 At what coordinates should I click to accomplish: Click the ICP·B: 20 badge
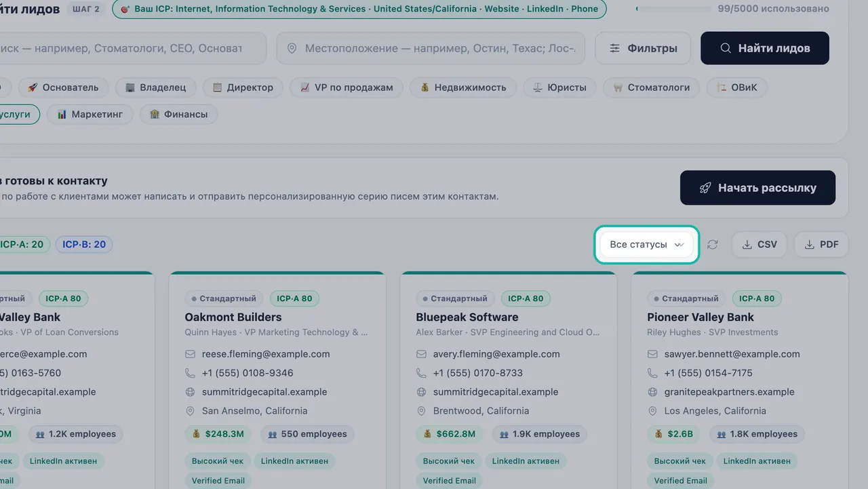coord(84,244)
